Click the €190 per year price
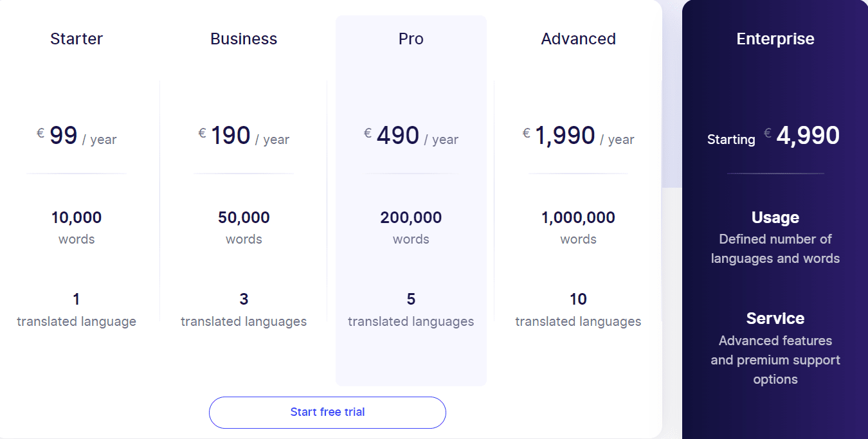The width and height of the screenshot is (868, 439). point(244,136)
